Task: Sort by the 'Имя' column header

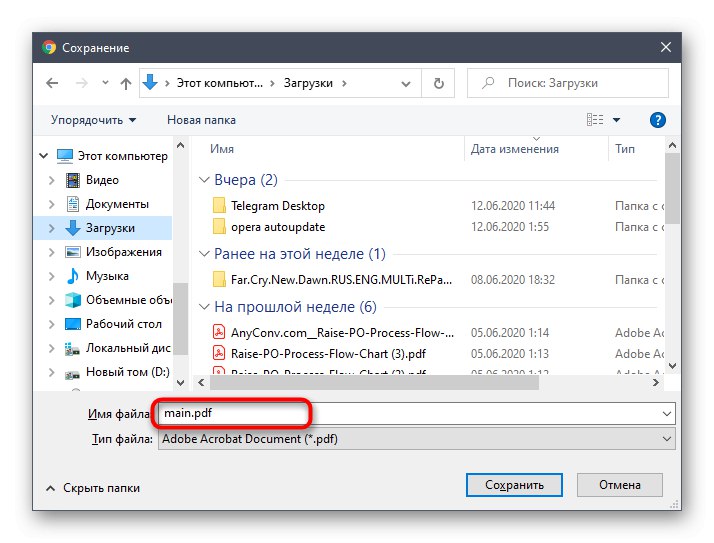Action: 222,149
